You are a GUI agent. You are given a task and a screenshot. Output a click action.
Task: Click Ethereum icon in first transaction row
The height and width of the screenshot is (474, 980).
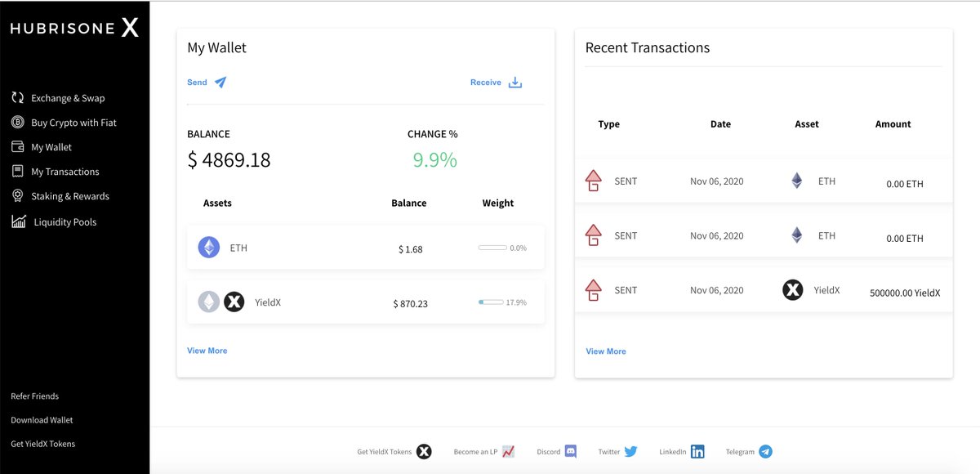click(797, 181)
